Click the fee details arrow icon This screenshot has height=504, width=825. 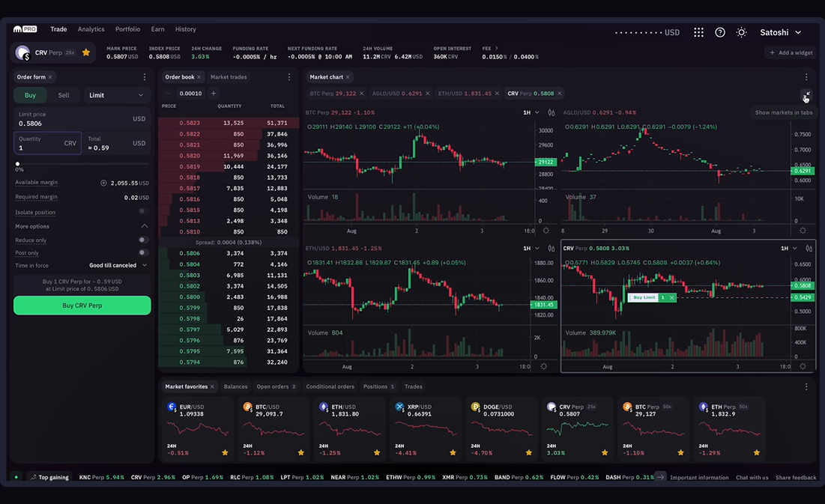pyautogui.click(x=496, y=49)
